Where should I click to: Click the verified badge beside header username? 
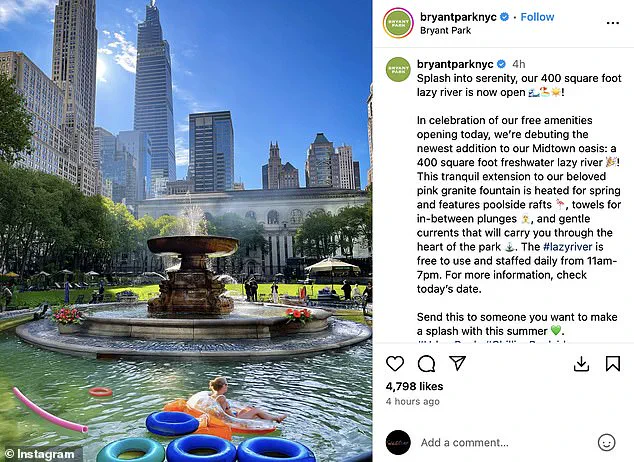click(x=504, y=17)
